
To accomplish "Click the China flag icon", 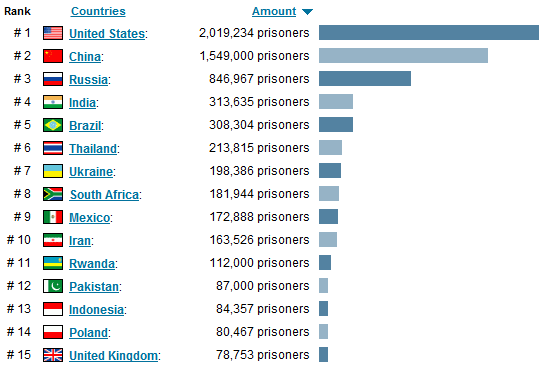I will (53, 56).
